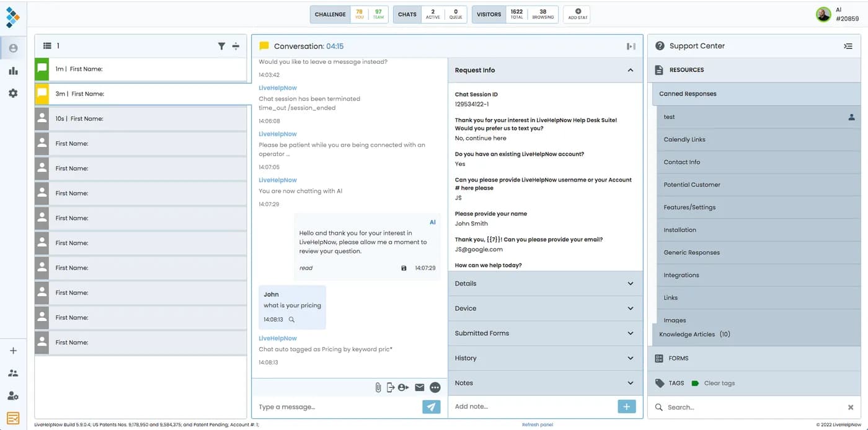Select the test canned response
This screenshot has height=430, width=868.
tap(759, 116)
